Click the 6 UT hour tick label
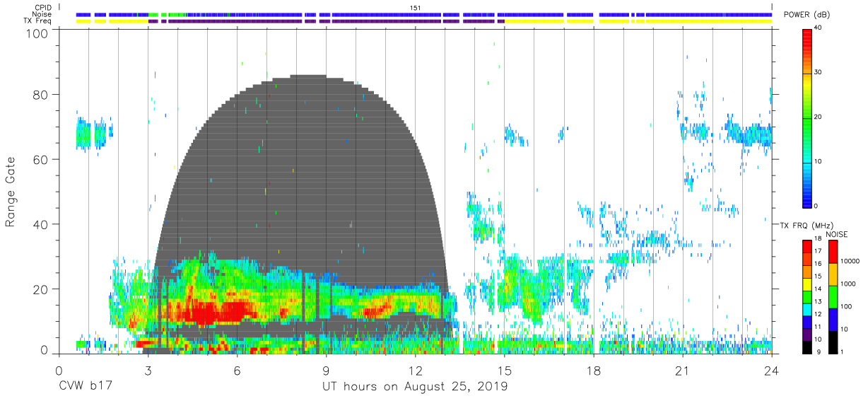This screenshot has height=401, width=868. pyautogui.click(x=237, y=371)
